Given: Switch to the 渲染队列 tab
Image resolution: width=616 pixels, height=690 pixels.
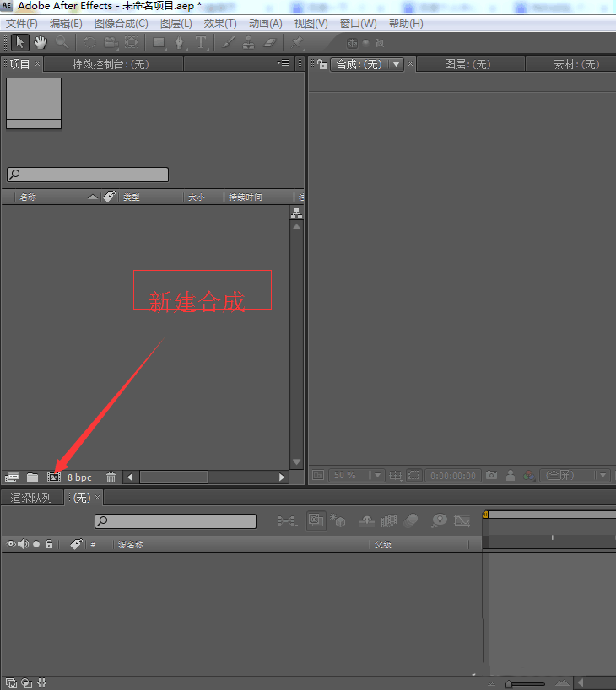Looking at the screenshot, I should pos(31,498).
